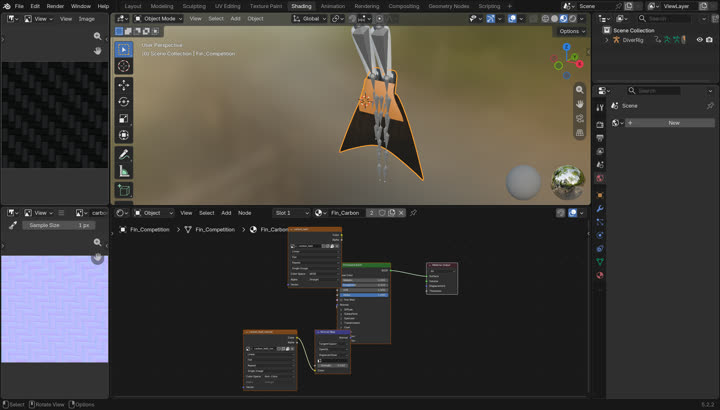Expand the DiverRig outliner item
The width and height of the screenshot is (720, 410).
(x=607, y=40)
